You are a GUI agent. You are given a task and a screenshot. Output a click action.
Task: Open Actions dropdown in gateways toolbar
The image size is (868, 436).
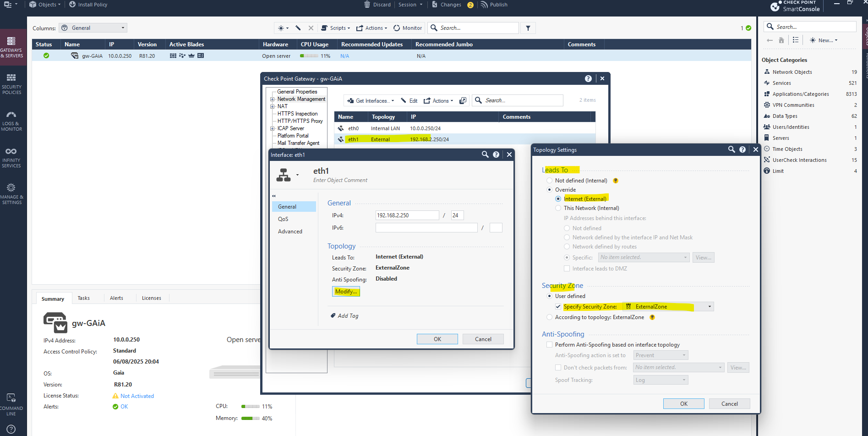coord(372,28)
